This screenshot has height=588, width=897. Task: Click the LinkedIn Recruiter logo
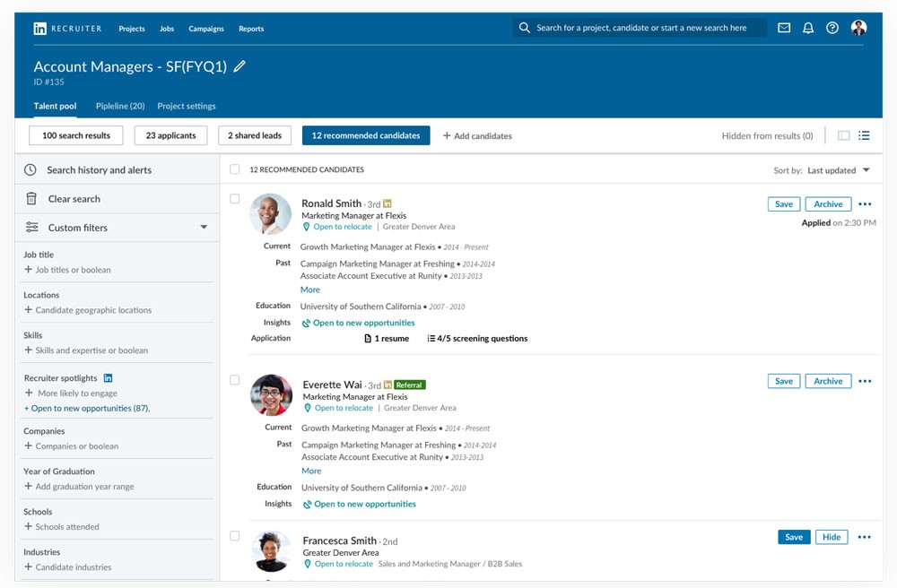pos(67,29)
